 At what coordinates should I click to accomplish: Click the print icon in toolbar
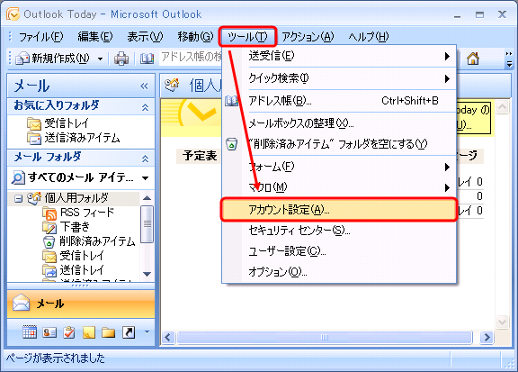121,59
